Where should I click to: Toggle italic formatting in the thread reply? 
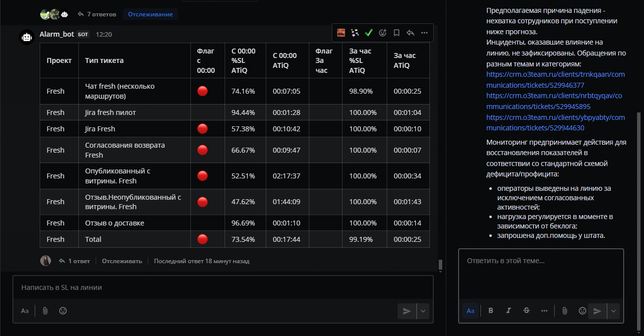[x=509, y=311]
